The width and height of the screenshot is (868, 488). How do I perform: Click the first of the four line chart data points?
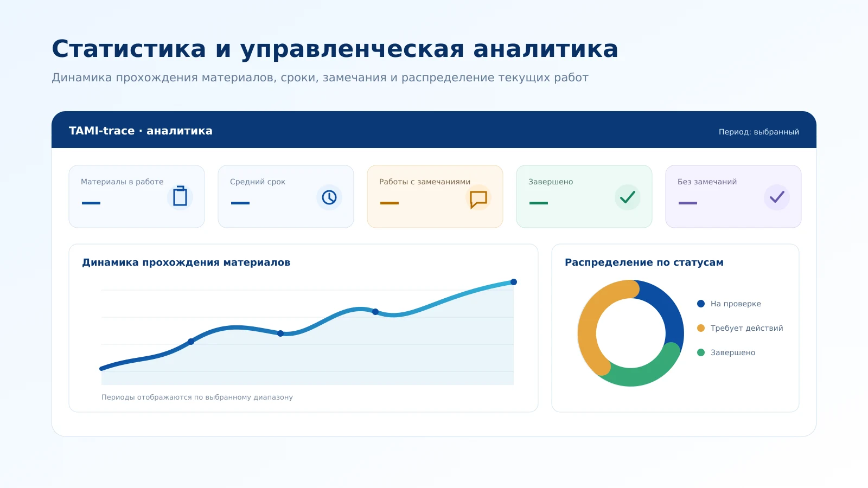point(191,342)
